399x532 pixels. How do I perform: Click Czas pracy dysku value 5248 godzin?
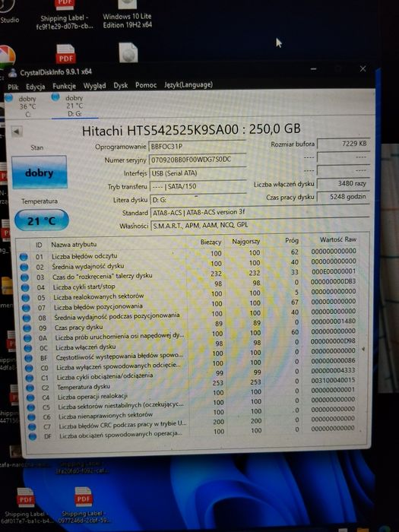344,196
